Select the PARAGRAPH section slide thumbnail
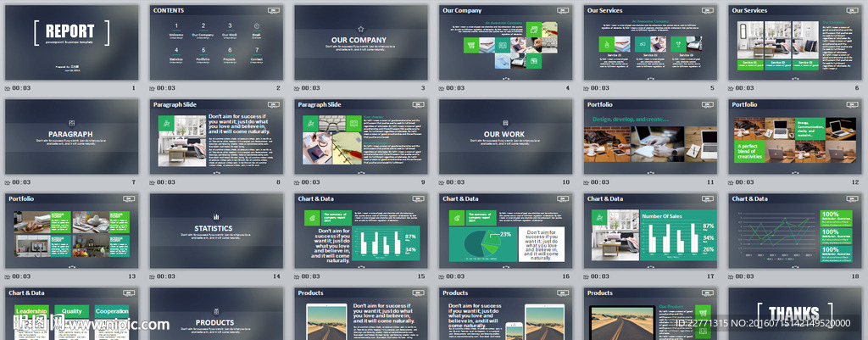868x340 pixels. coord(72,137)
